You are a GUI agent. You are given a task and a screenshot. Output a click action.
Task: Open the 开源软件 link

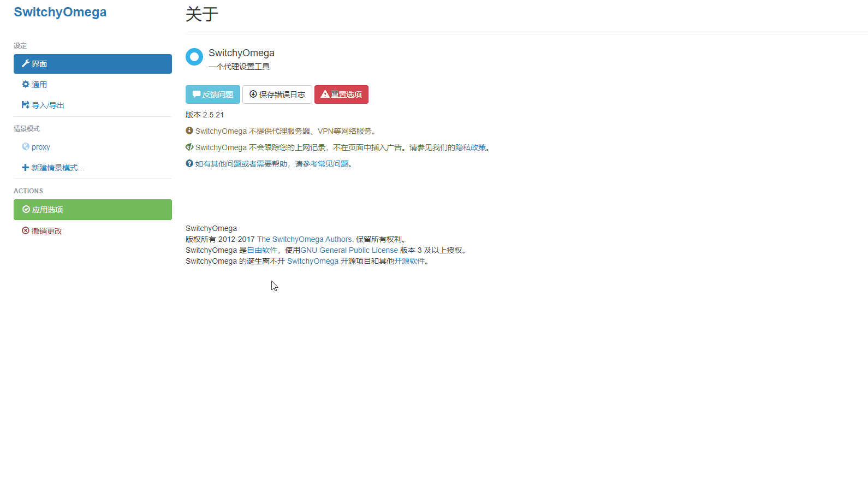coord(409,261)
